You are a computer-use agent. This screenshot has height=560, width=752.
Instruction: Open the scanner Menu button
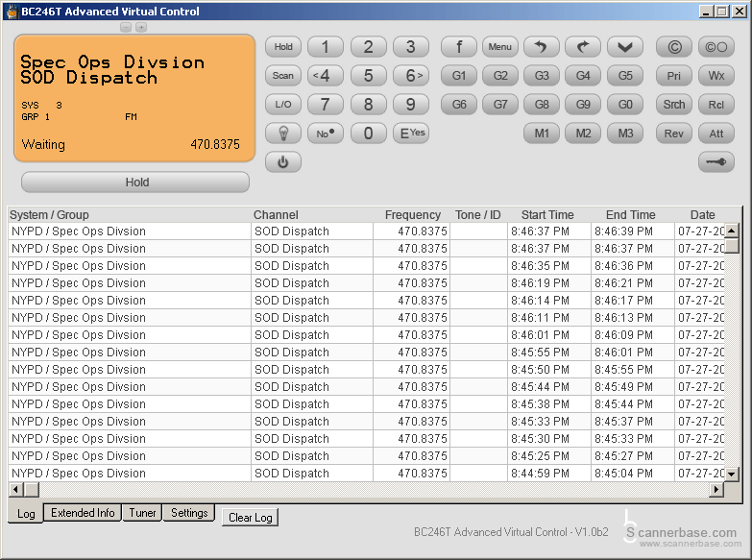pyautogui.click(x=499, y=46)
